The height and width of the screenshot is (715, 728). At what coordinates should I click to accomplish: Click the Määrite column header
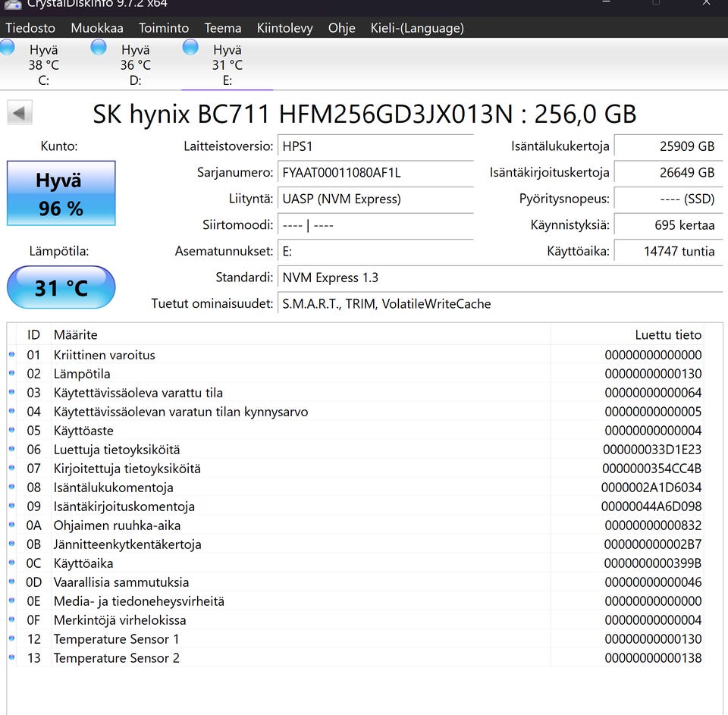coord(76,334)
